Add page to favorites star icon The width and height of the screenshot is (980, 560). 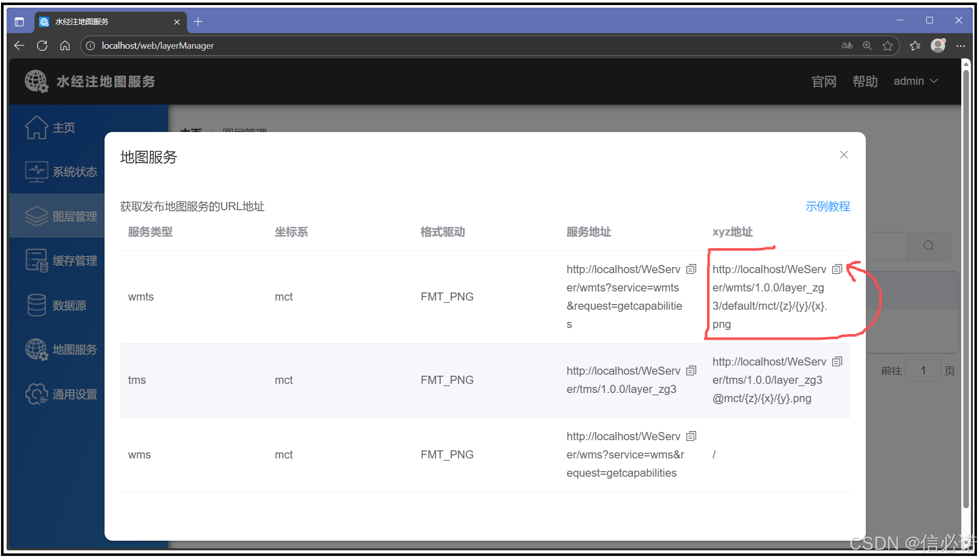888,46
